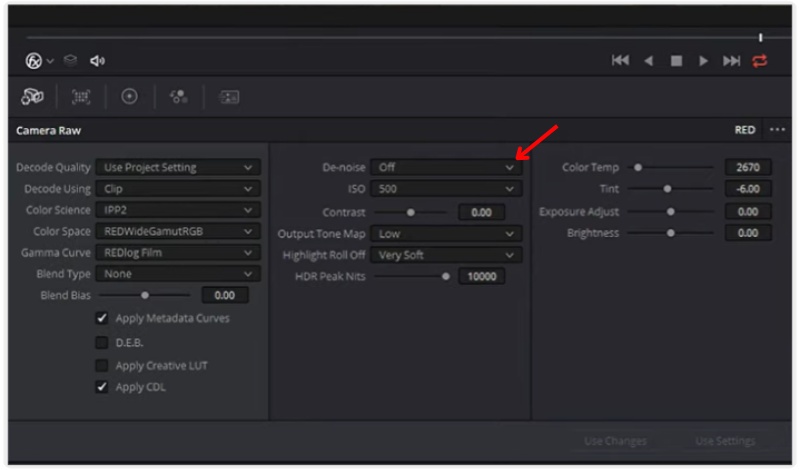The height and width of the screenshot is (470, 800).
Task: Open the Gamma Curve dropdown
Action: point(179,252)
